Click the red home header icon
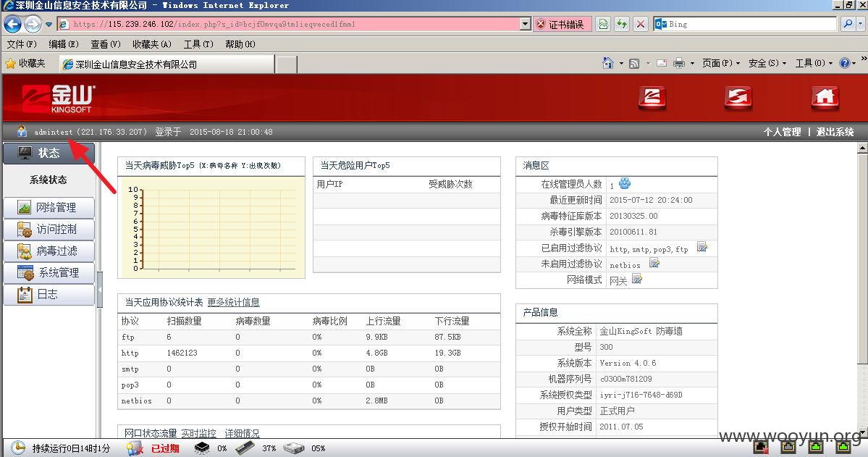The width and height of the screenshot is (868, 457). coord(825,98)
